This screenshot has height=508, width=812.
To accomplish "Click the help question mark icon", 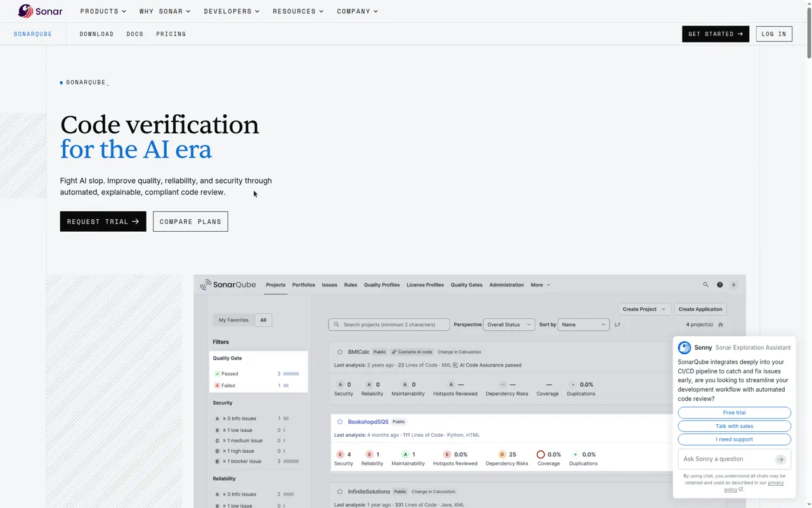I will 719,285.
